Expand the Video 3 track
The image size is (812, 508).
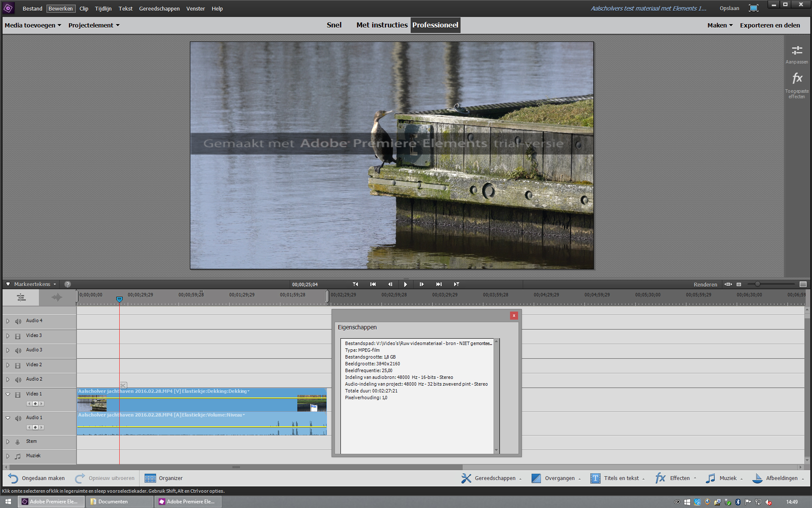(x=8, y=336)
